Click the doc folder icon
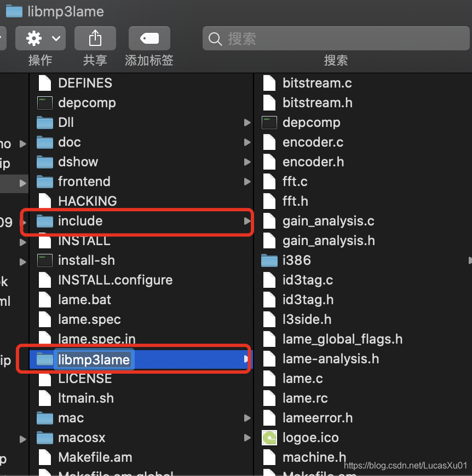The height and width of the screenshot is (476, 472). click(45, 142)
